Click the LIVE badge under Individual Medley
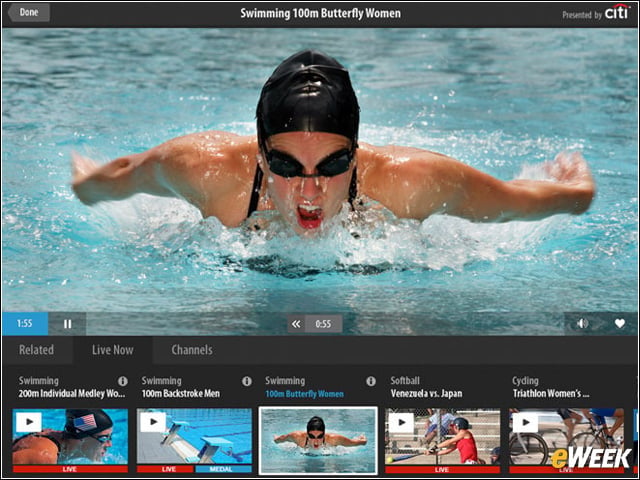Viewport: 640px width, 480px height. coord(70,469)
